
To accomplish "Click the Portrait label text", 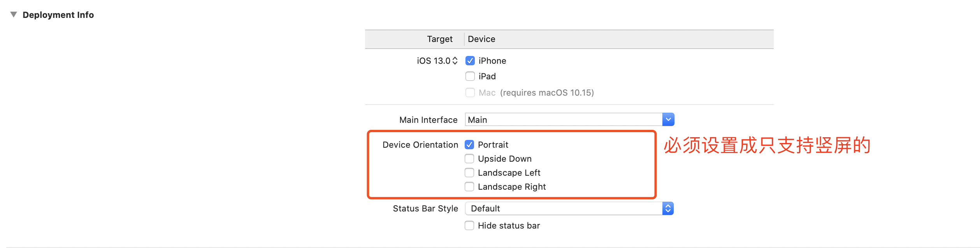I will (493, 145).
